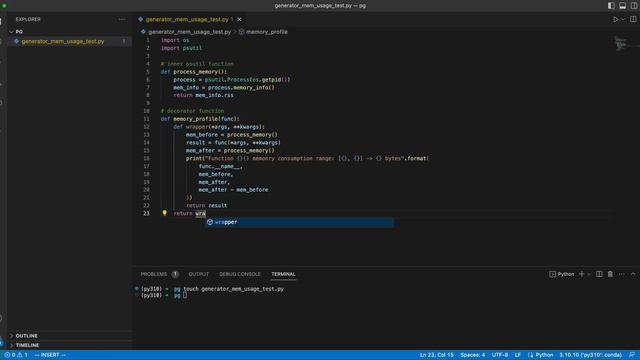
Task: Kill terminal with the trash icon
Action: [x=610, y=274]
